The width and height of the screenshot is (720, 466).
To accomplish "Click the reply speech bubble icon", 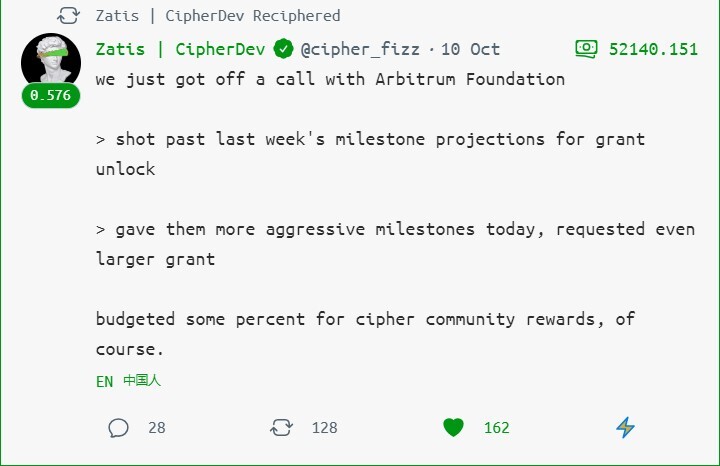I will tap(118, 428).
